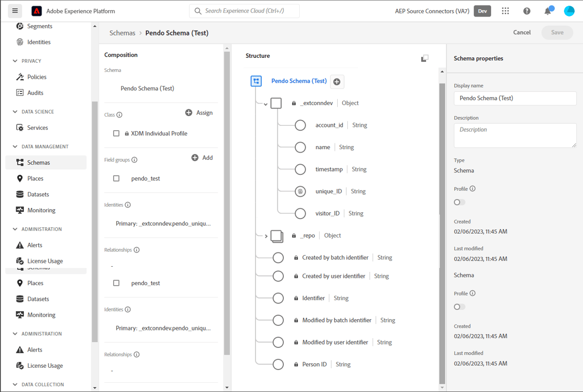Navigate to Schemas via the breadcrumb
The height and width of the screenshot is (392, 583).
click(x=122, y=33)
